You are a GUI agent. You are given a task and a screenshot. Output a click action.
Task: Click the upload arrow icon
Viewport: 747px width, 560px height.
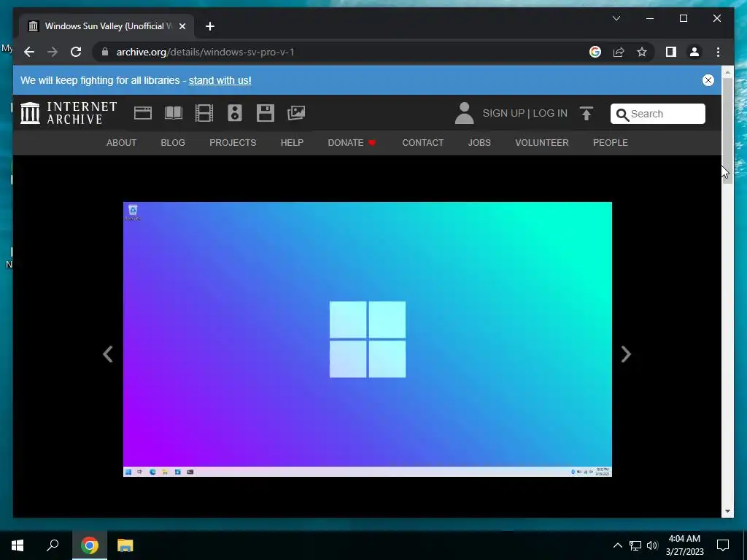[587, 113]
